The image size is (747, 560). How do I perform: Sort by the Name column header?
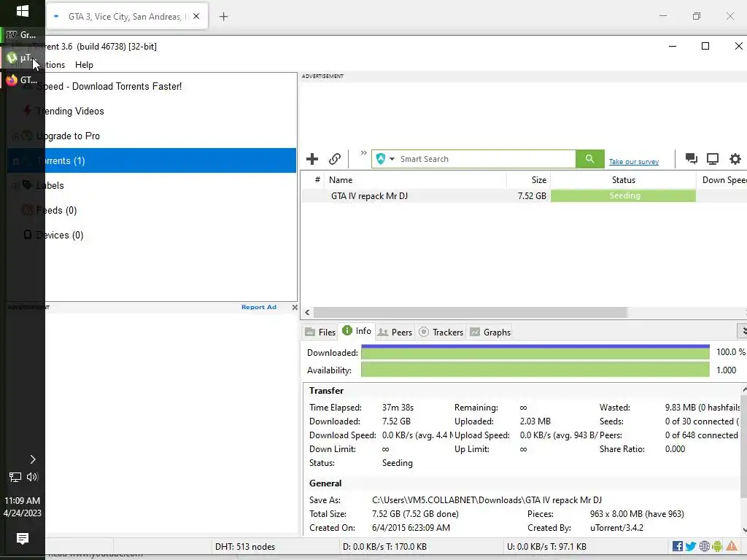click(x=415, y=180)
